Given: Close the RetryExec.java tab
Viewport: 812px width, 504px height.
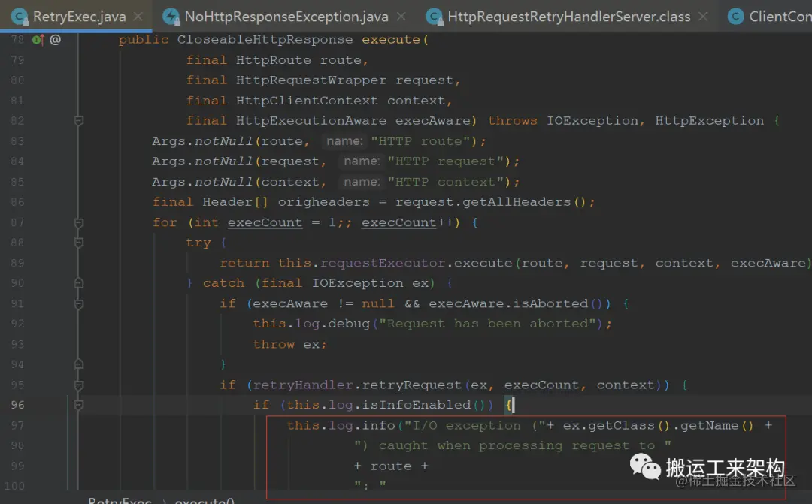Looking at the screenshot, I should 138,17.
